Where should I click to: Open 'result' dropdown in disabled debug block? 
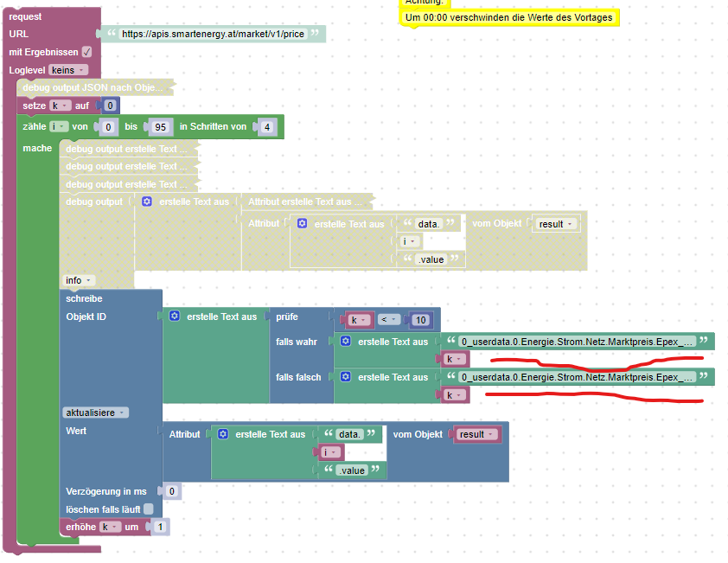(556, 224)
